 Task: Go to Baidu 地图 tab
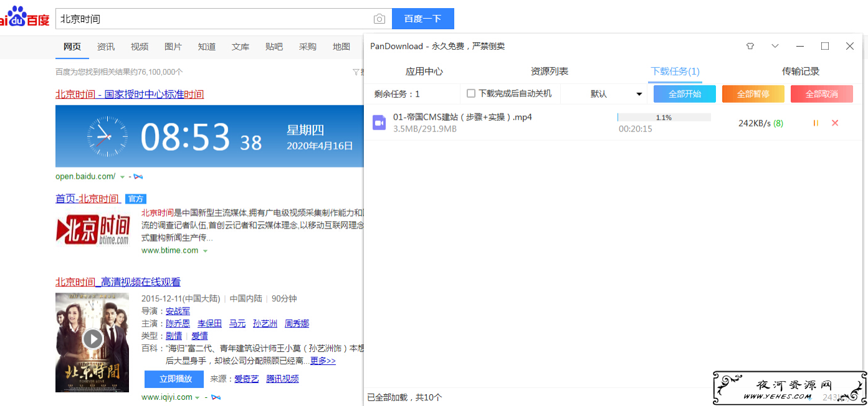coord(341,47)
